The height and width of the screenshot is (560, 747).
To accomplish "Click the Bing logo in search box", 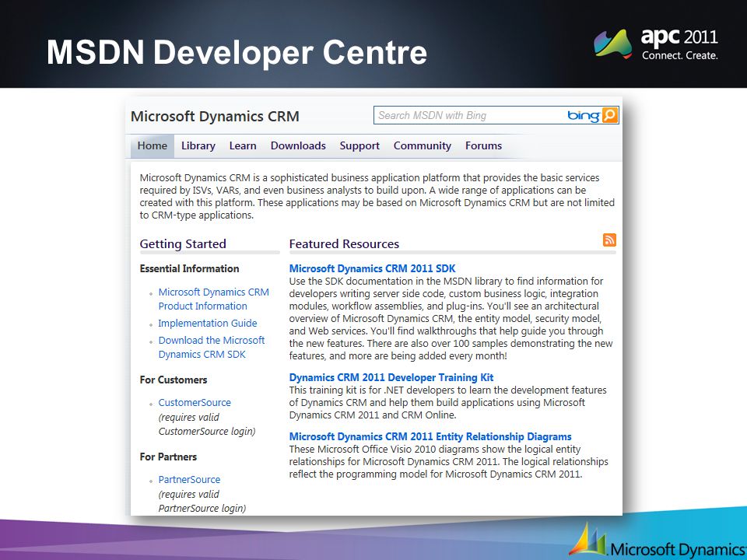I will pyautogui.click(x=584, y=116).
